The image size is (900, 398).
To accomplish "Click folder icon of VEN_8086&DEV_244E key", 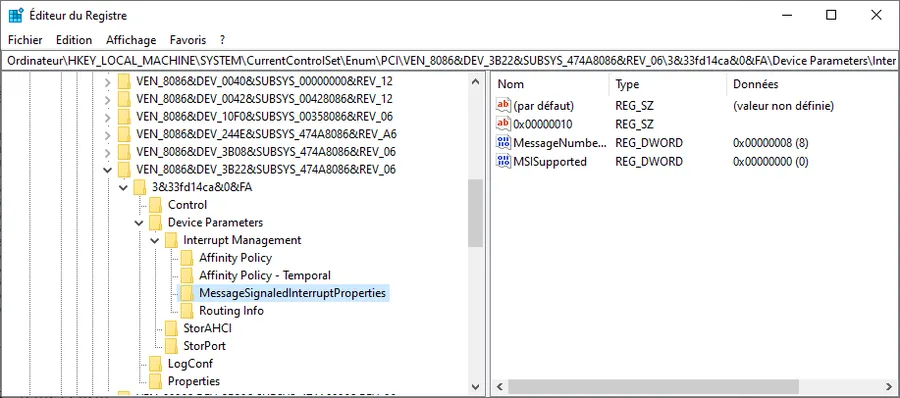I will pos(124,134).
